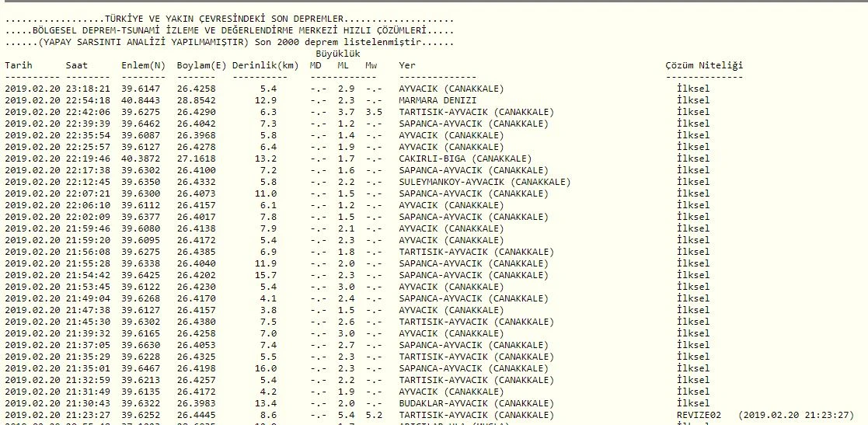Click the Mw 3.5 magnitude value

[374, 112]
